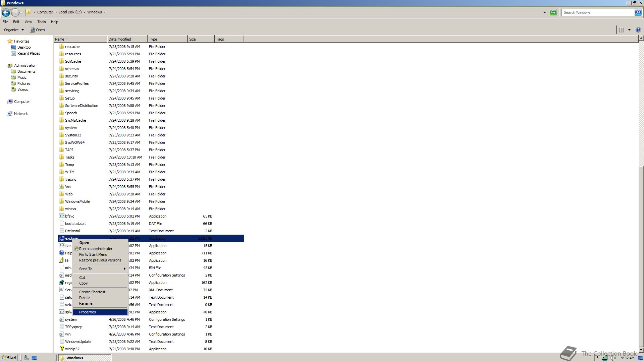Open the Tools menu
This screenshot has height=362, width=644.
point(42,22)
